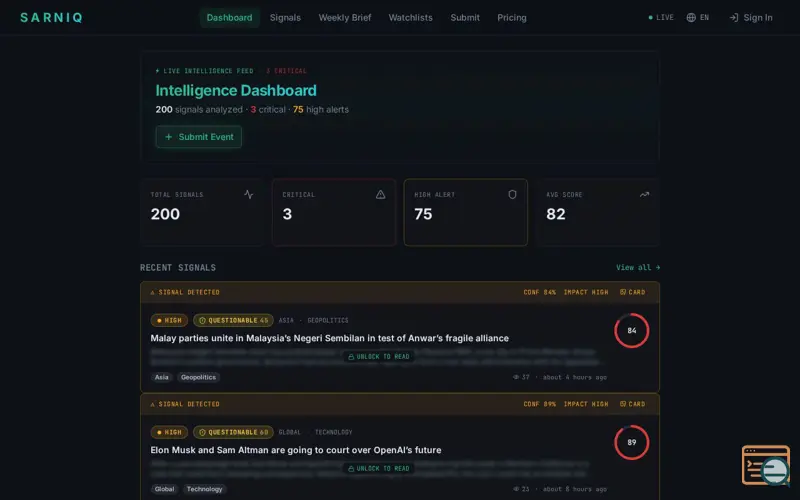800x500 pixels.
Task: Click the QUESTIONABLE 45 badge
Action: point(233,320)
